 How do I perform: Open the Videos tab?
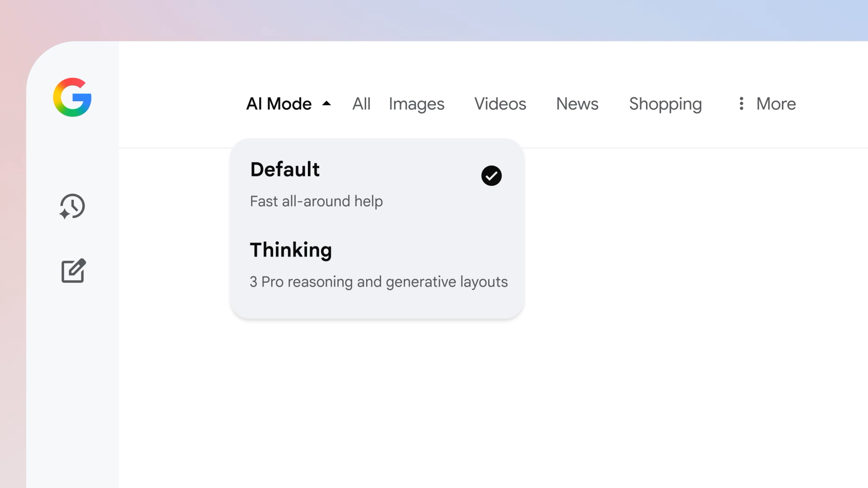(500, 104)
